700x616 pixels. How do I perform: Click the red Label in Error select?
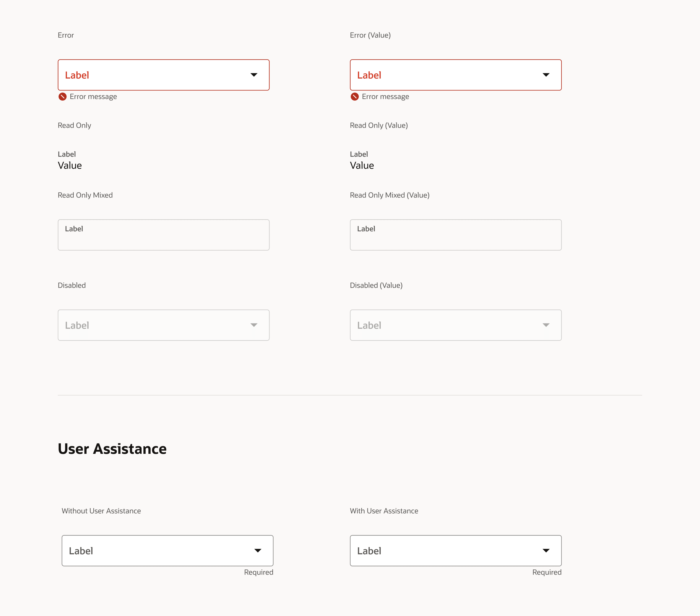point(77,75)
